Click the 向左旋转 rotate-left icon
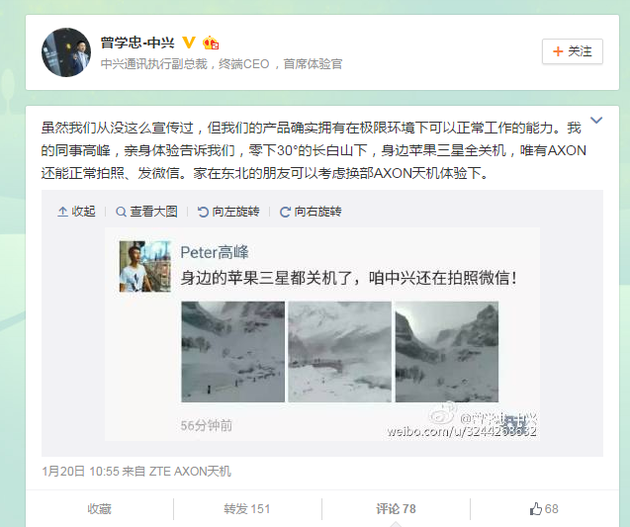The width and height of the screenshot is (630, 527). click(x=203, y=212)
